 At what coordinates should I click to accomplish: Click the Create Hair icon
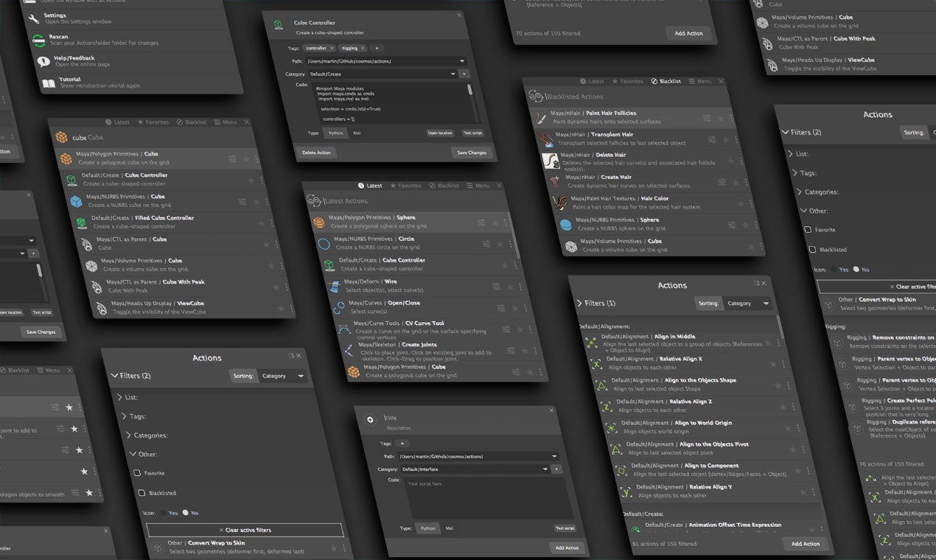[x=556, y=181]
